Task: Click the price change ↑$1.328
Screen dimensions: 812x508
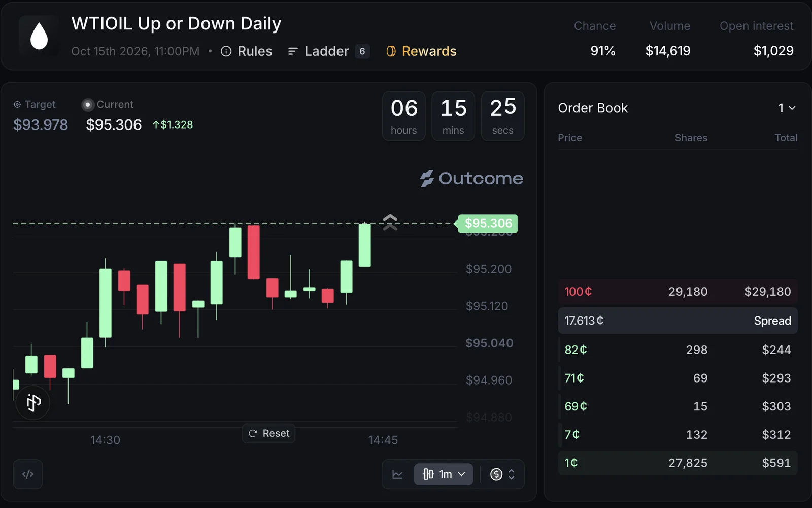Action: tap(173, 124)
